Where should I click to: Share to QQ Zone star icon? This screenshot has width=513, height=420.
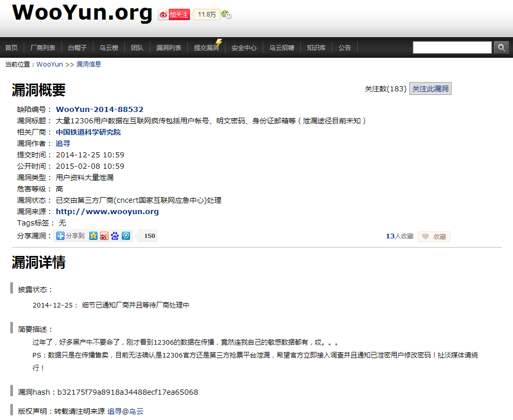[93, 236]
